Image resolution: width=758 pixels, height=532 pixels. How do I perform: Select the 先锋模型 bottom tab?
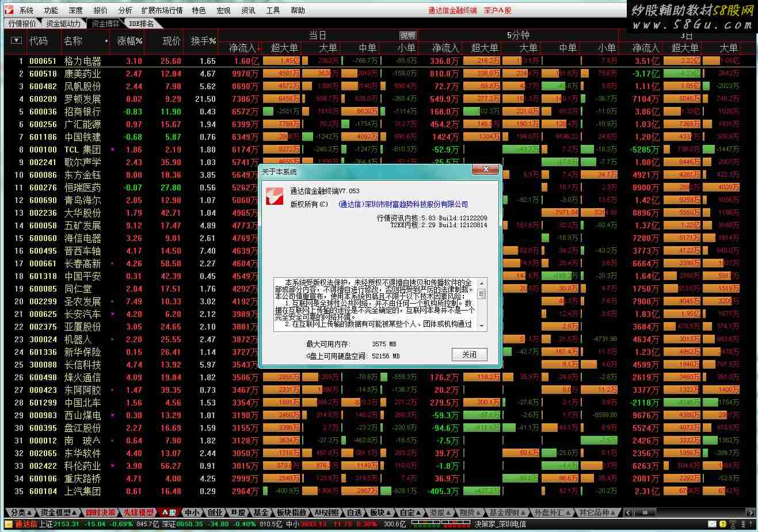click(139, 512)
